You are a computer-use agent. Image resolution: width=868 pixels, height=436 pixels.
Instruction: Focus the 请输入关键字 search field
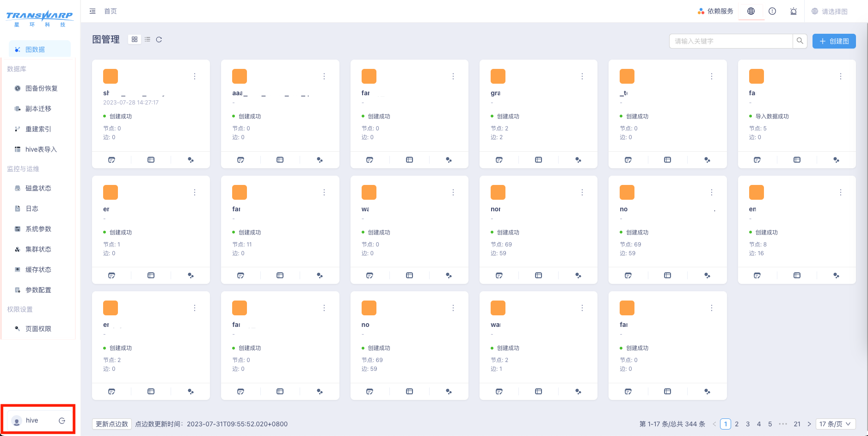[731, 41]
